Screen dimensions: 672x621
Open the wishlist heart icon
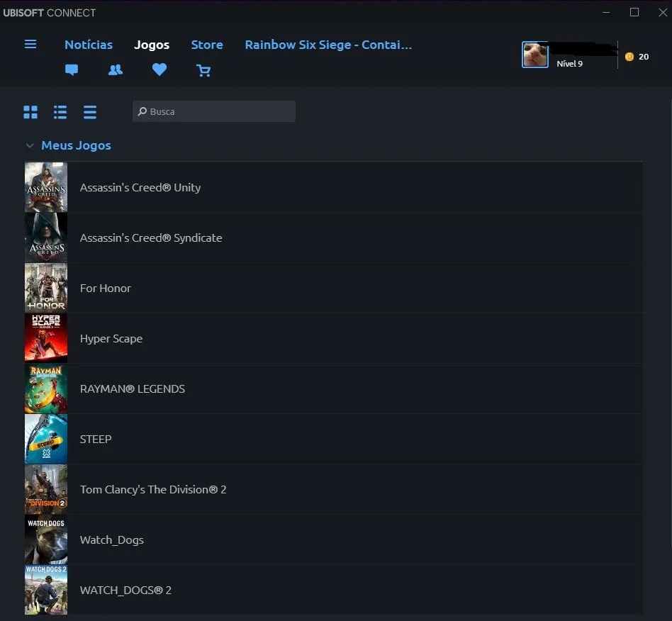pos(159,69)
